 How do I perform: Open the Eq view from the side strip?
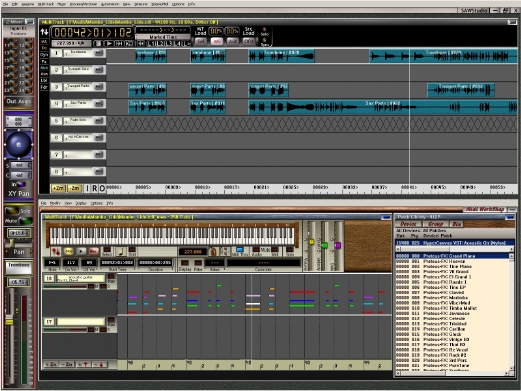coord(44,48)
